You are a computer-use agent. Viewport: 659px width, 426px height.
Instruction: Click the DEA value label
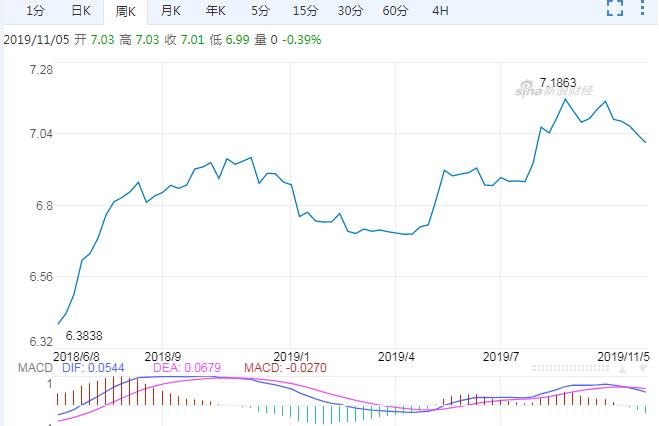[184, 368]
